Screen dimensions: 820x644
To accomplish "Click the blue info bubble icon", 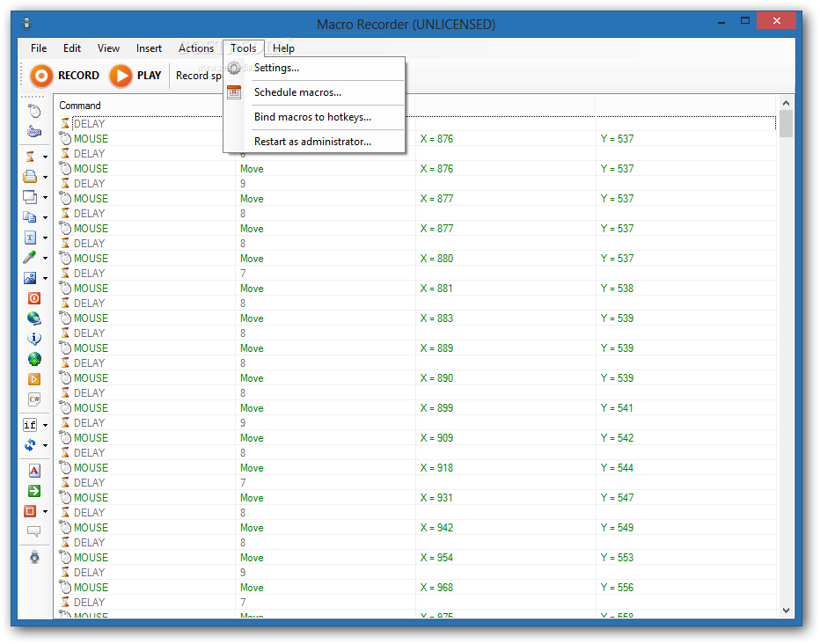I will [34, 339].
